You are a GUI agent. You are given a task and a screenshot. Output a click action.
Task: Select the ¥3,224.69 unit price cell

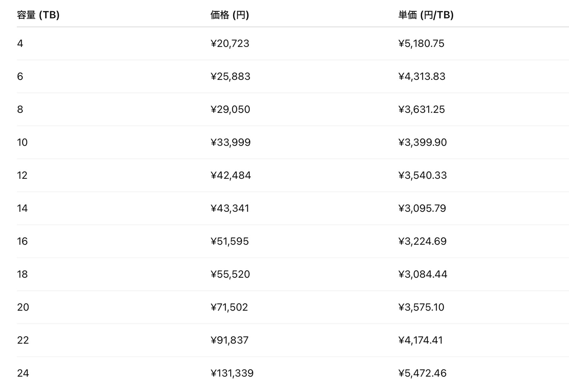[422, 241]
